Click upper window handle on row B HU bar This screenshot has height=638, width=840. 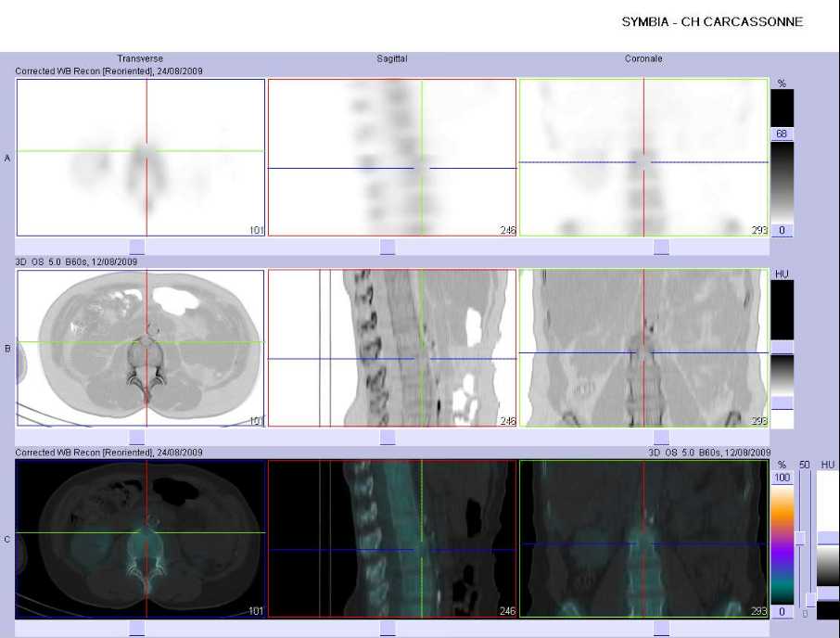point(783,347)
